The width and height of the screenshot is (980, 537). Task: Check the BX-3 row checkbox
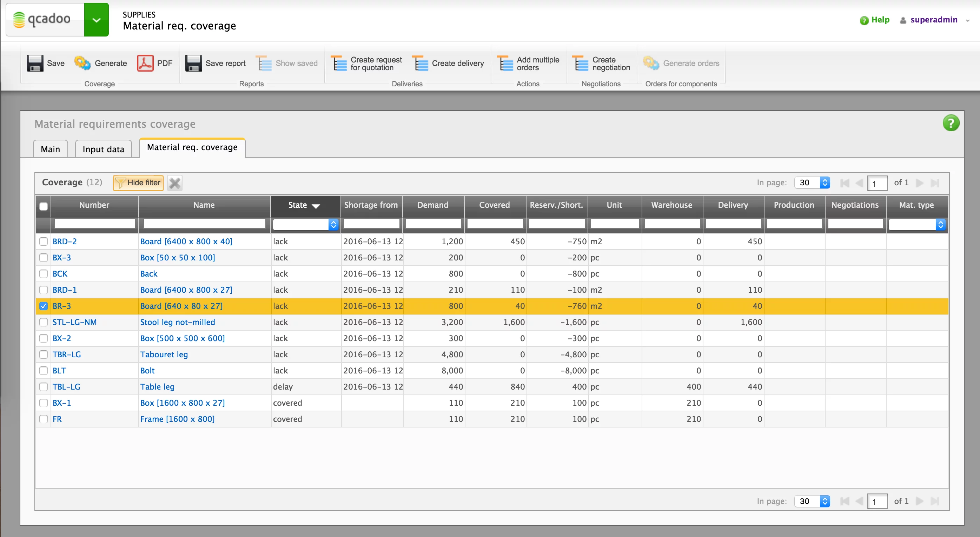click(x=44, y=258)
